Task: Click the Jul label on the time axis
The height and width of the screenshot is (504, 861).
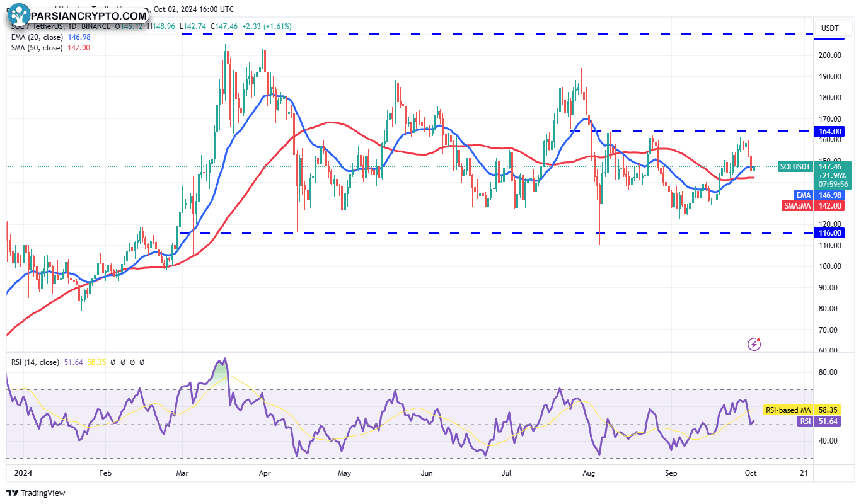Action: tap(506, 472)
